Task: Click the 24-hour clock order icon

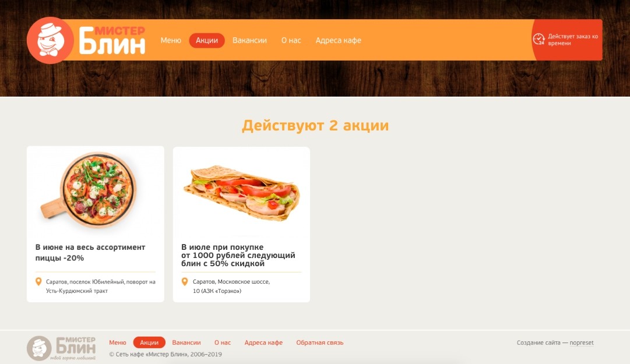Action: click(539, 40)
